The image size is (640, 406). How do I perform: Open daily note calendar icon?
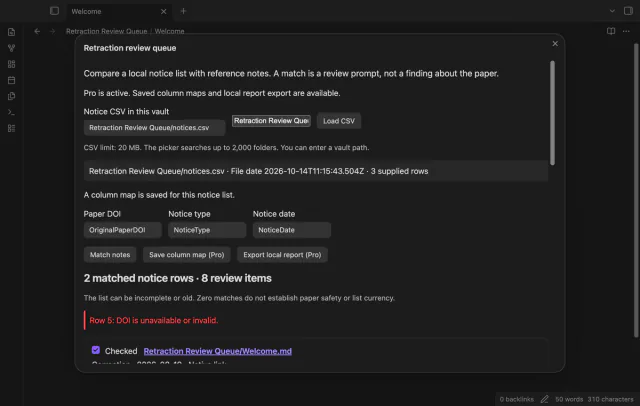coord(11,80)
